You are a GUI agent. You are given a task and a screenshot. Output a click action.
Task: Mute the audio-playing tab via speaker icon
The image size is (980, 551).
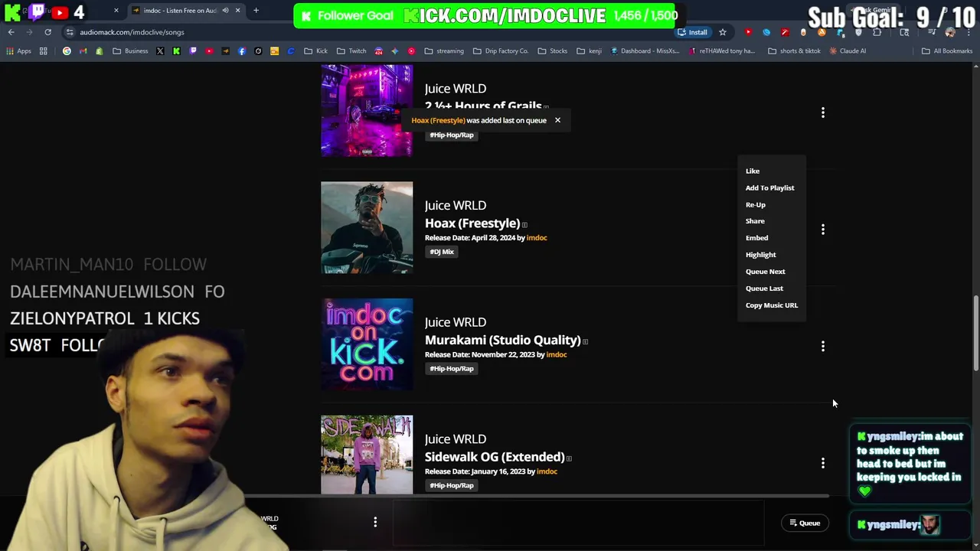(x=226, y=11)
